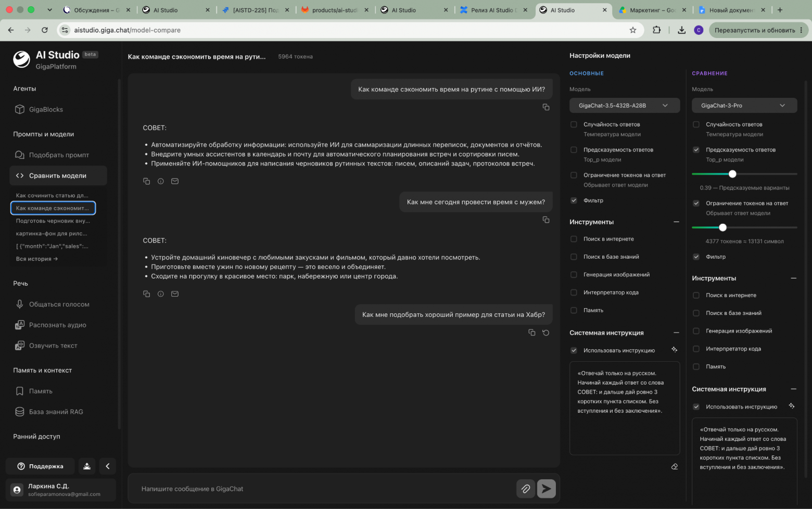This screenshot has height=509, width=812.
Task: Enable Генерация изображений in comparison tools
Action: pyautogui.click(x=696, y=331)
